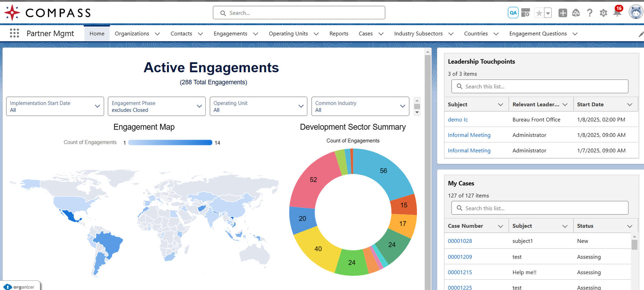Screen dimensions: 644x290
Task: Click the pink 52 donut chart segment
Action: pyautogui.click(x=313, y=180)
